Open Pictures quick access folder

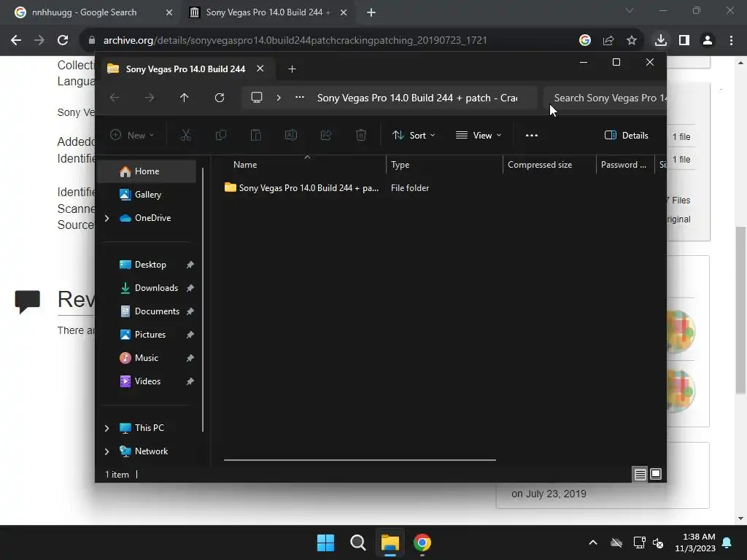[147, 335]
